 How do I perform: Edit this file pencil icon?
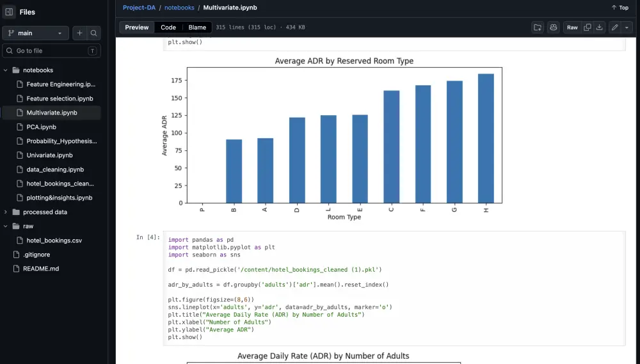pos(614,28)
